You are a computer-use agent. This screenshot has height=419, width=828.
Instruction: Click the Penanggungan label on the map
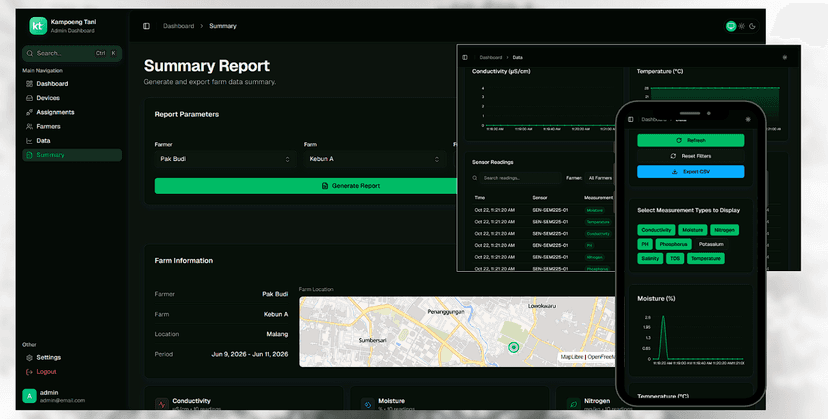pyautogui.click(x=446, y=312)
